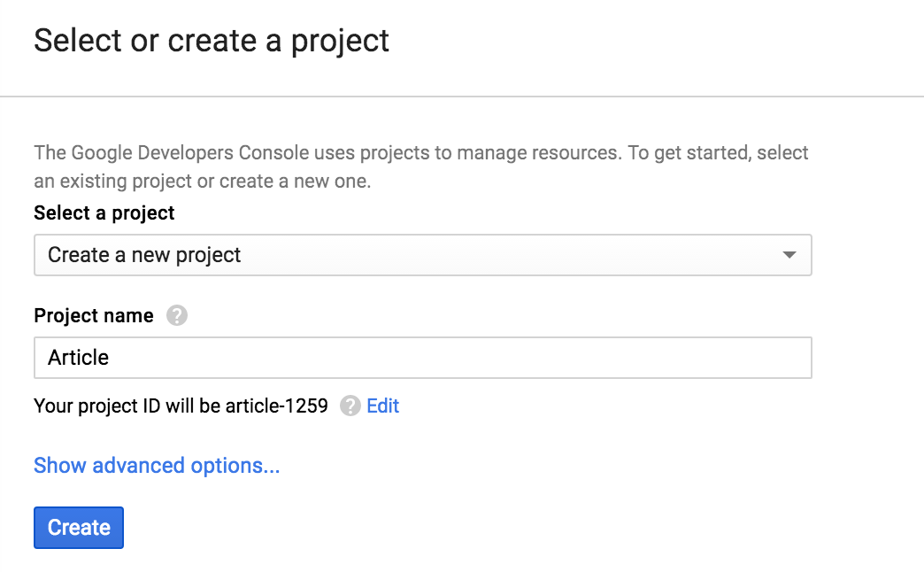The width and height of the screenshot is (924, 572).
Task: Click the help icon next to project ID
Action: [x=350, y=406]
